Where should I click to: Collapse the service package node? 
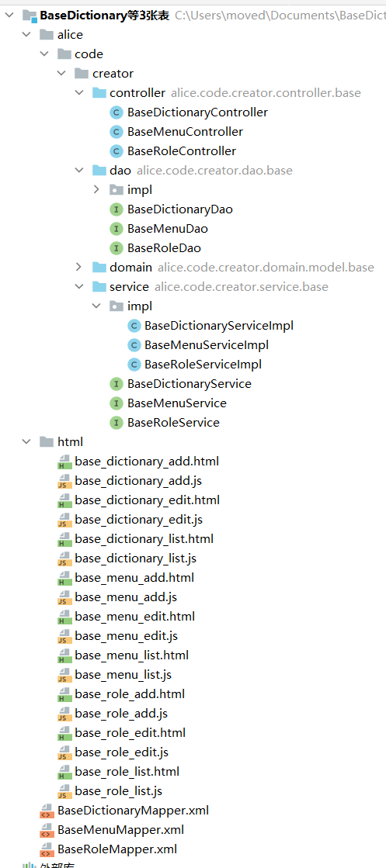78,287
